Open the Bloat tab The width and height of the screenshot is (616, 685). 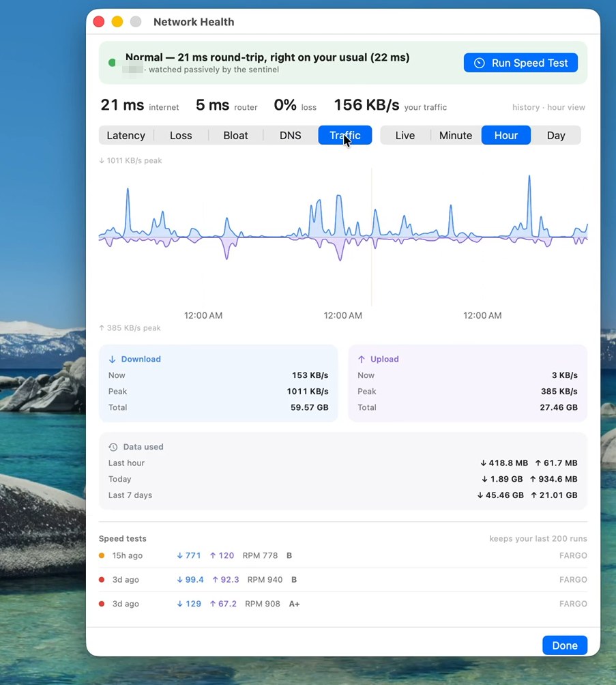pos(235,135)
